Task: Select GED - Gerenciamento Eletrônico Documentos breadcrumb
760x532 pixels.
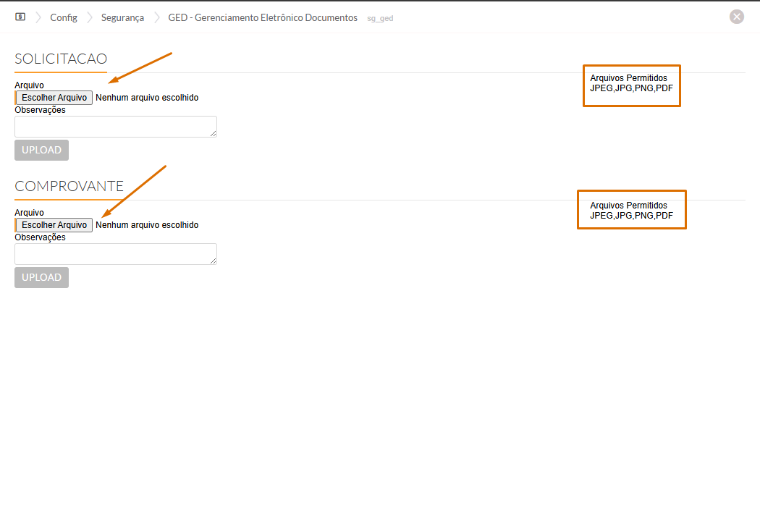Action: pos(262,17)
